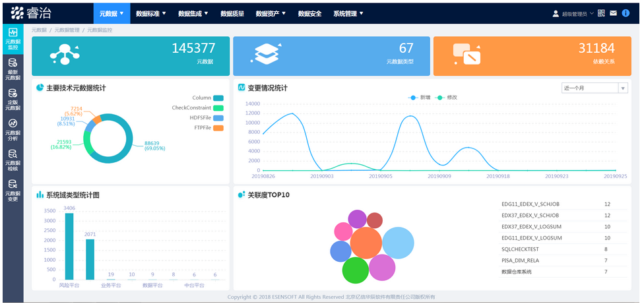Click the orange FTPFile legend swatch
The width and height of the screenshot is (644, 306).
[218, 127]
